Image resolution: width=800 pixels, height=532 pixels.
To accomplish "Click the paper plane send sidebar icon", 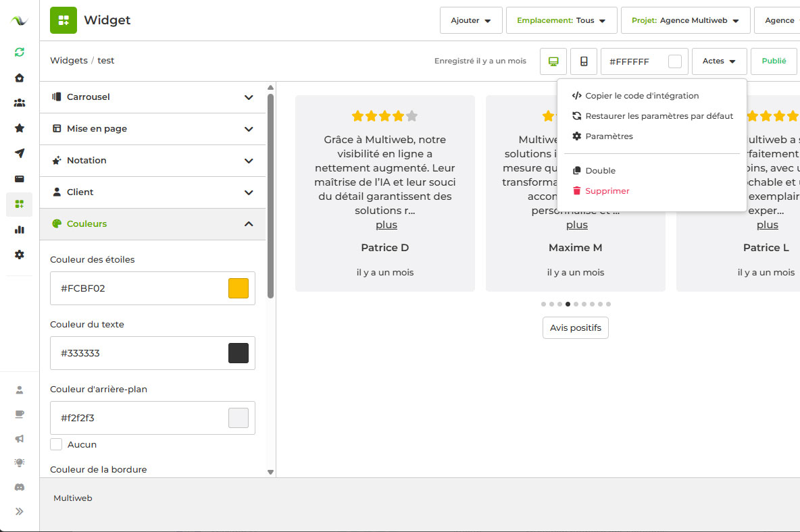I will click(x=20, y=153).
